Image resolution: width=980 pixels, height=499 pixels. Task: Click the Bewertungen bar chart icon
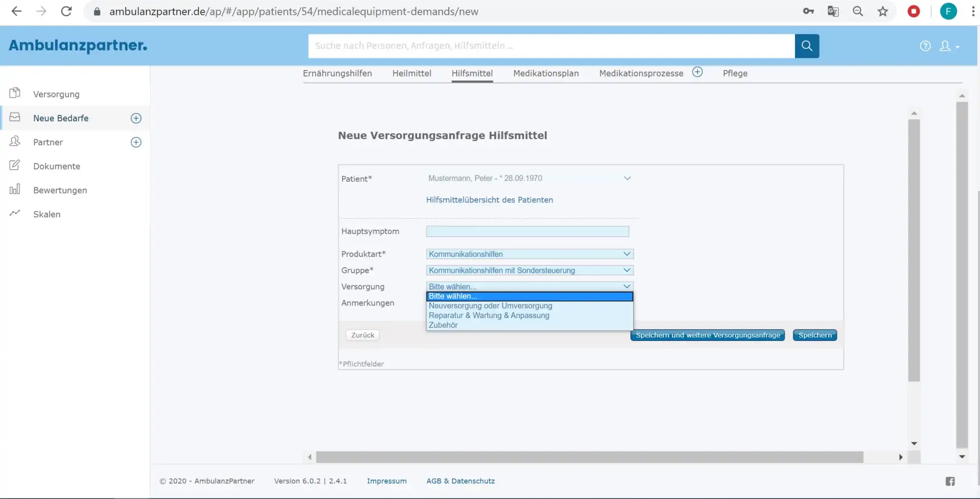[15, 189]
